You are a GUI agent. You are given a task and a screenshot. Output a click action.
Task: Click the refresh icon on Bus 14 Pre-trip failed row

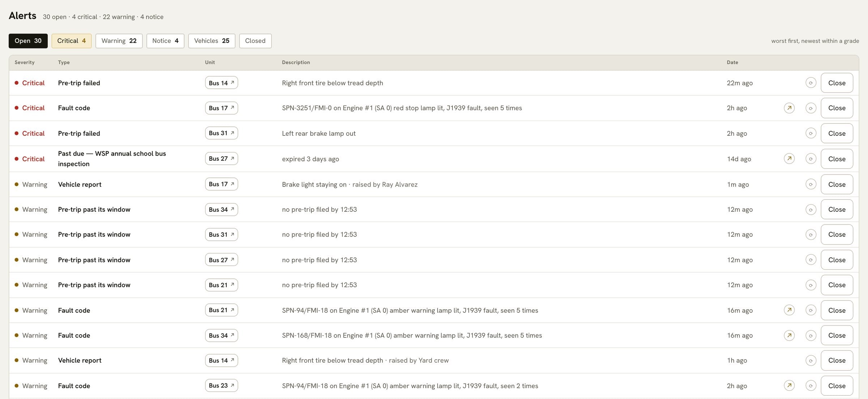click(811, 83)
